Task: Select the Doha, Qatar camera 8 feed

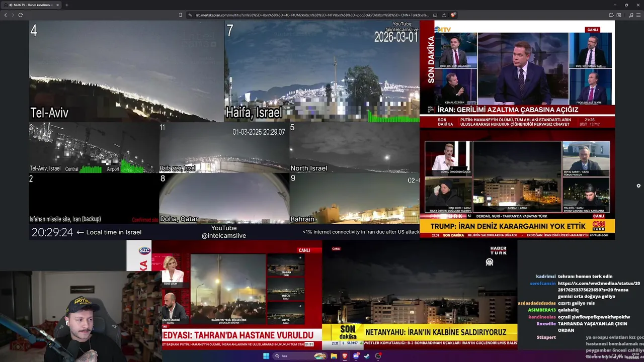Action: [224, 198]
